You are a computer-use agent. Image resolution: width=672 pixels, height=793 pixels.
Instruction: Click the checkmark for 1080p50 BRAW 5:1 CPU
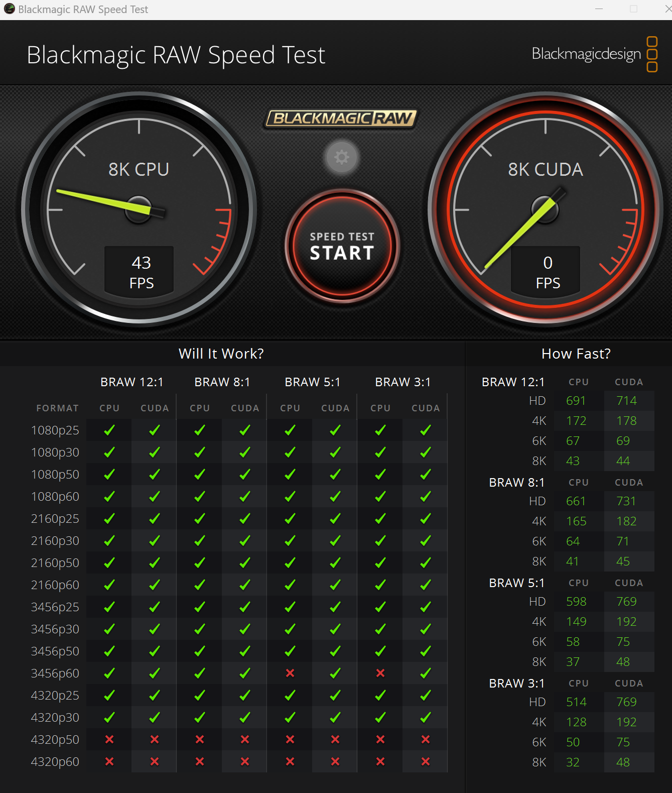[x=290, y=474]
